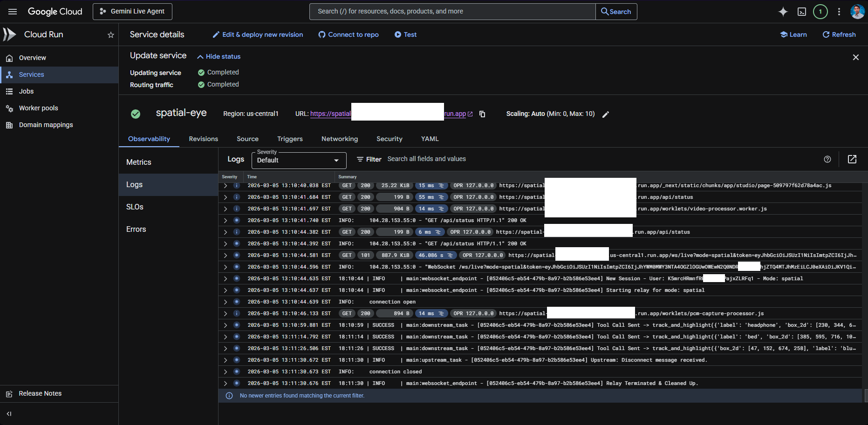
Task: Click the Cloud Run product logo
Action: [x=9, y=34]
